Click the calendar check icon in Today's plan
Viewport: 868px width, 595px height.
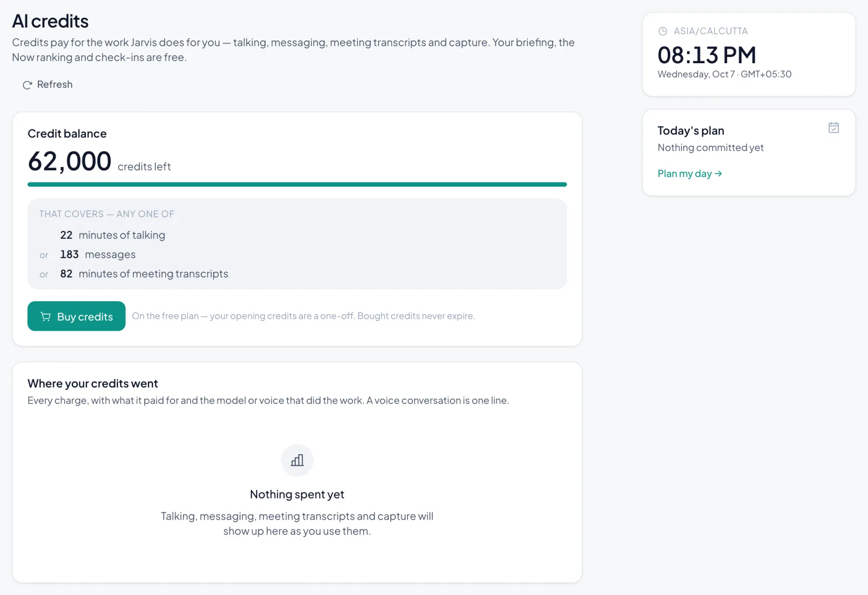pyautogui.click(x=834, y=128)
